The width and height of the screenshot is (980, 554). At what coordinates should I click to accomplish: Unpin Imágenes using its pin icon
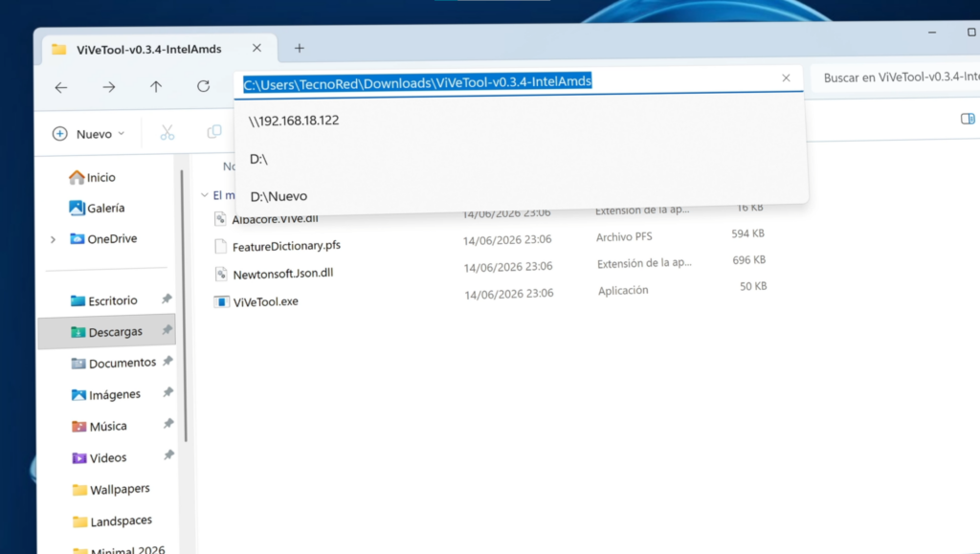(x=167, y=392)
